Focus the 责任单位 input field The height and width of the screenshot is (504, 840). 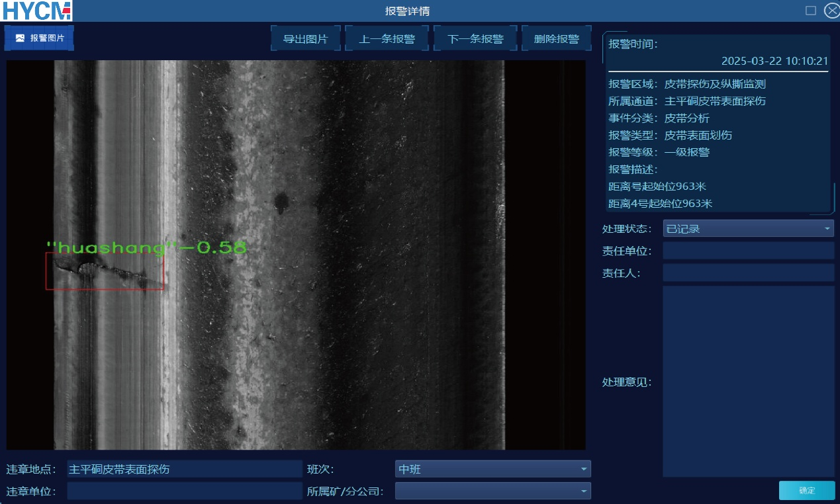pos(749,251)
